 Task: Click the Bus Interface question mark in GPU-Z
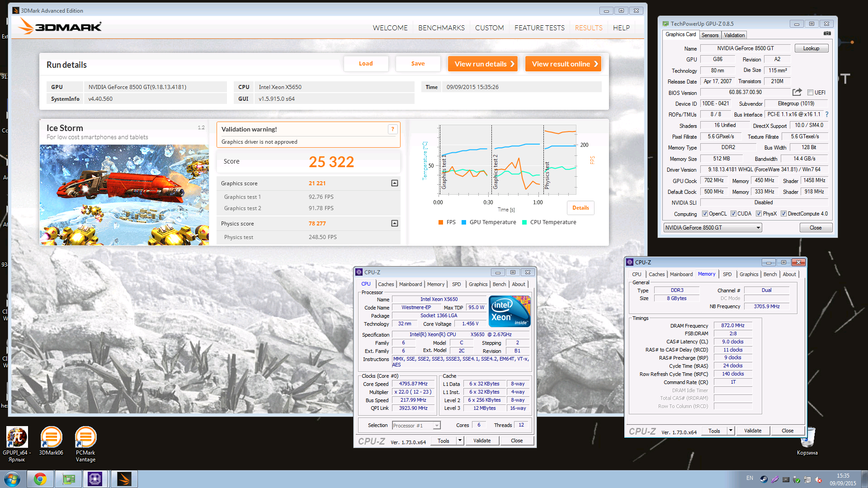tap(827, 114)
